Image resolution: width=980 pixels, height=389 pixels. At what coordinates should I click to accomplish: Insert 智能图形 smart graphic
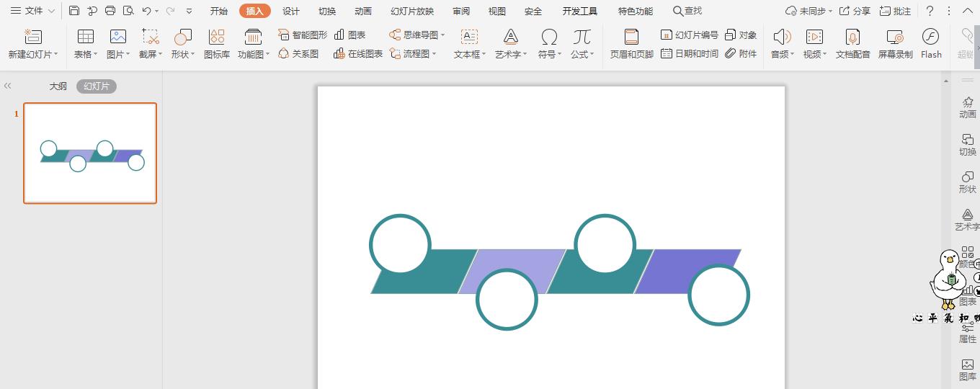(x=303, y=35)
